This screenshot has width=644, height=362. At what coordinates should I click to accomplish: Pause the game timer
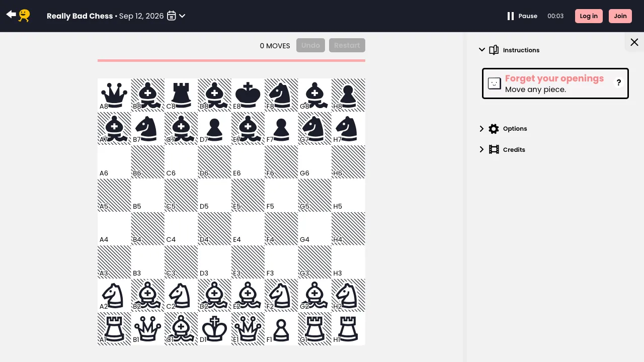point(522,16)
